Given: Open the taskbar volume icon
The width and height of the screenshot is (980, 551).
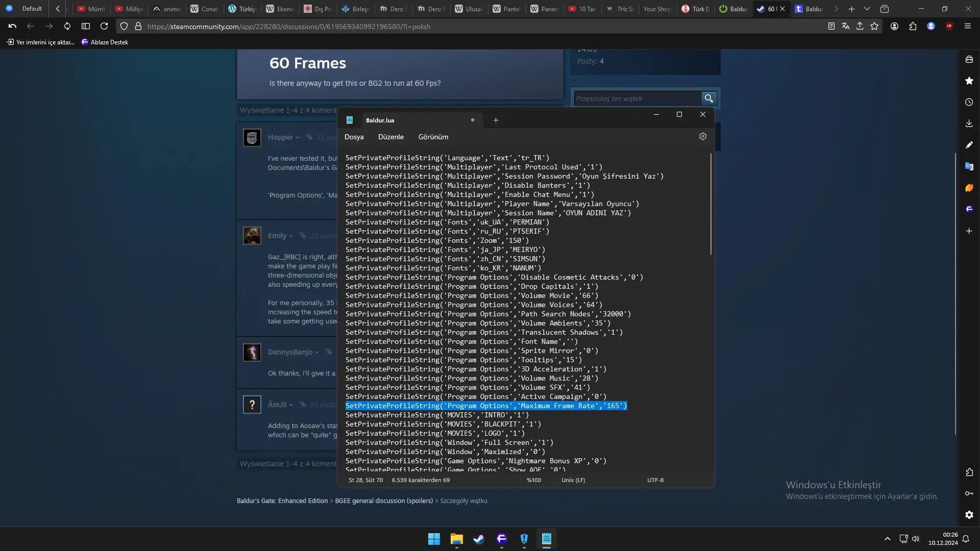Looking at the screenshot, I should 915,539.
